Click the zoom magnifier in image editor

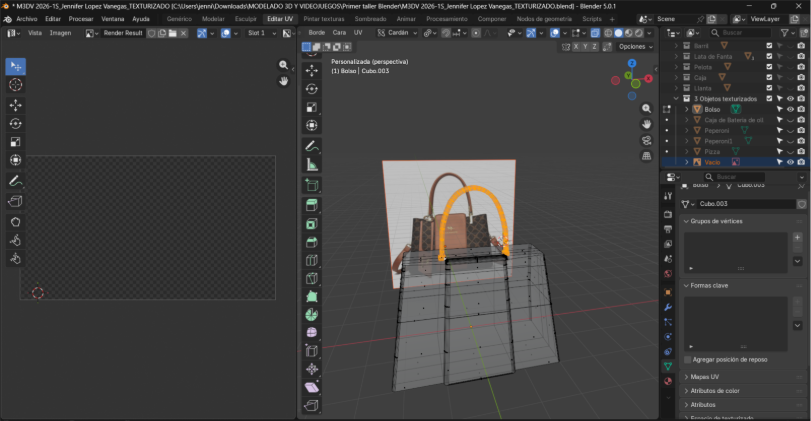tap(283, 65)
